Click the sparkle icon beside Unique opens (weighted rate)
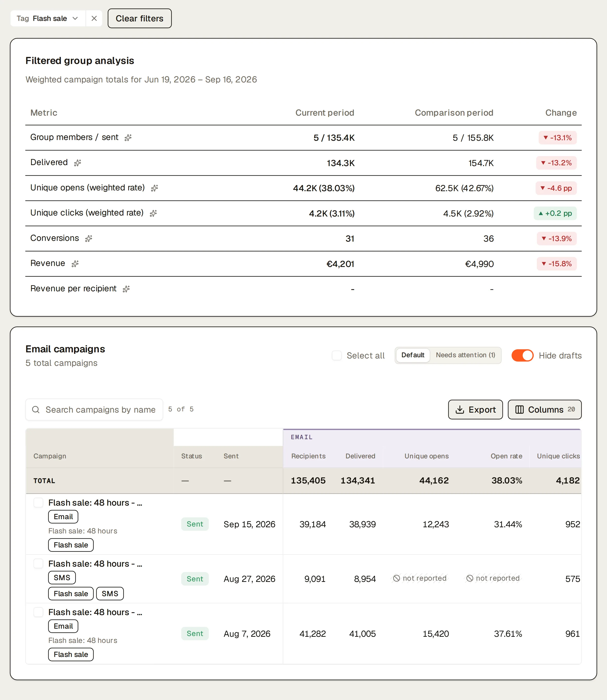The image size is (607, 700). [x=154, y=188]
